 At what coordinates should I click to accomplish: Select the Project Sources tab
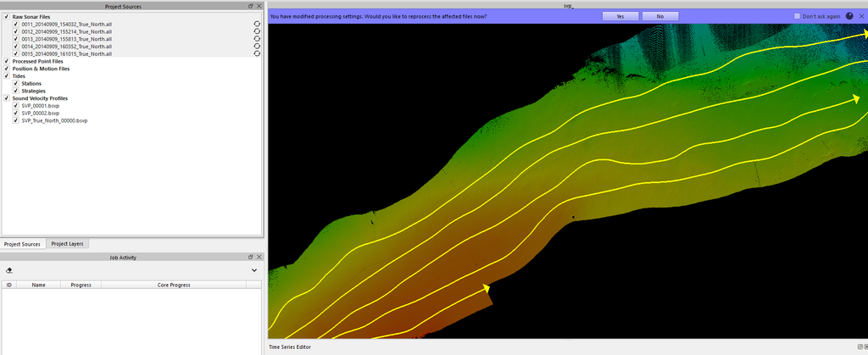[22, 244]
